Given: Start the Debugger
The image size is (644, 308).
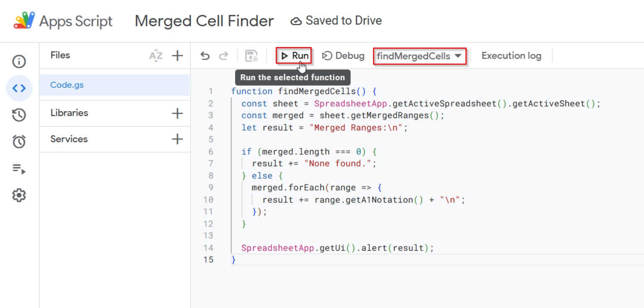Looking at the screenshot, I should pyautogui.click(x=343, y=55).
